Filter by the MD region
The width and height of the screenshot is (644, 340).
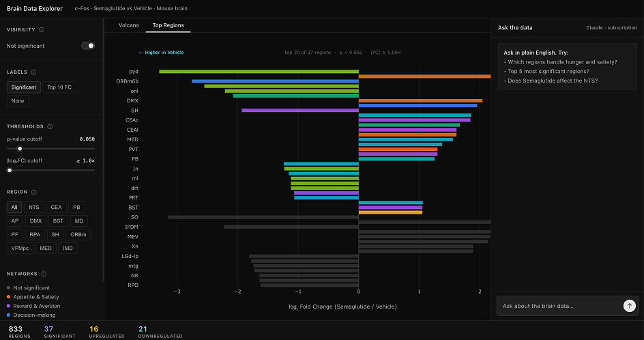[x=79, y=221]
